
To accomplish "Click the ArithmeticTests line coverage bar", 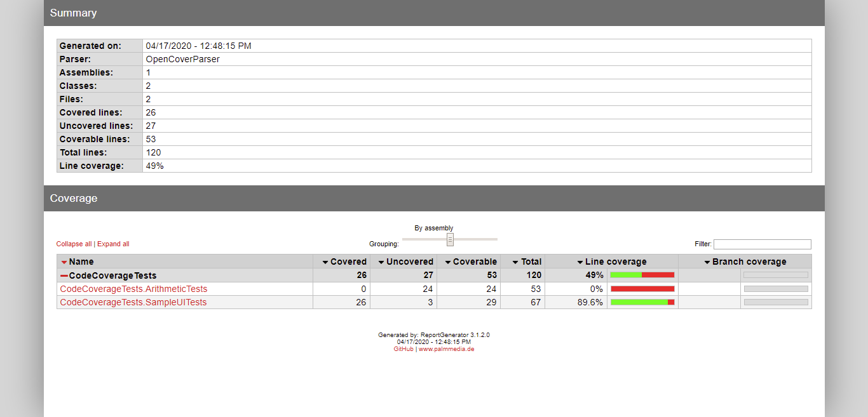I will click(x=642, y=289).
